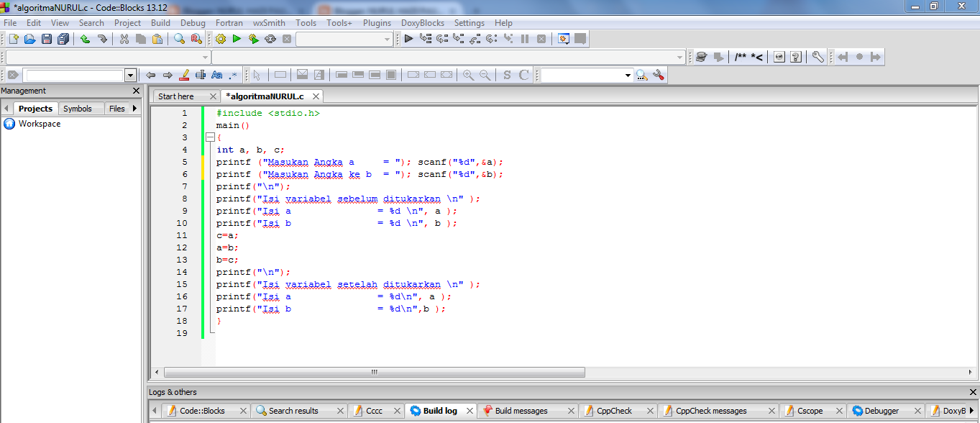The height and width of the screenshot is (423, 980).
Task: Switch to the Start here tab
Action: pyautogui.click(x=176, y=96)
